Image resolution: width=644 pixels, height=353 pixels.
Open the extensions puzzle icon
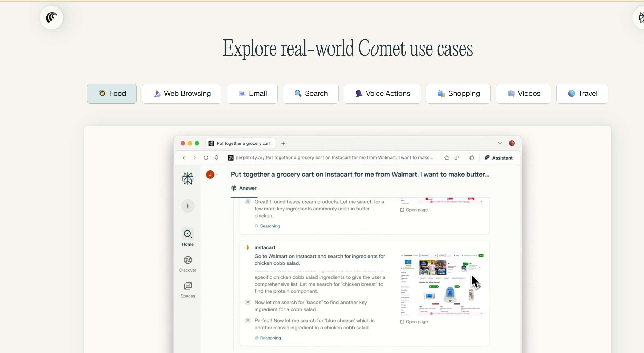point(472,158)
